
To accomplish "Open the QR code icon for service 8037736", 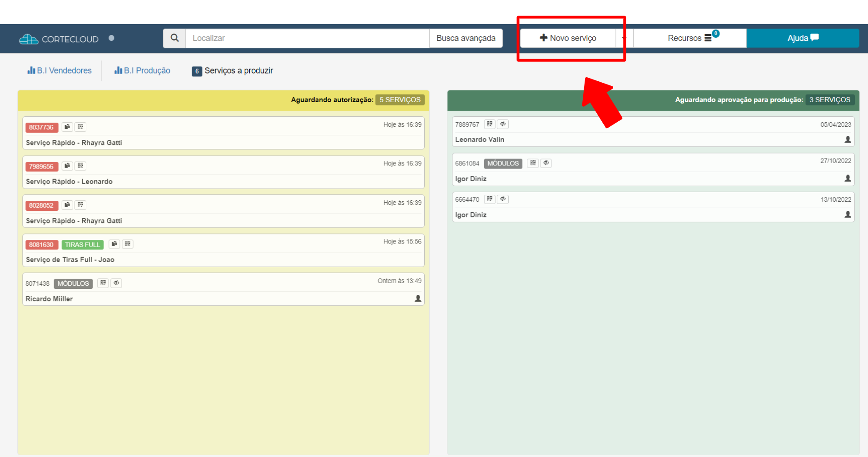I will tap(80, 127).
